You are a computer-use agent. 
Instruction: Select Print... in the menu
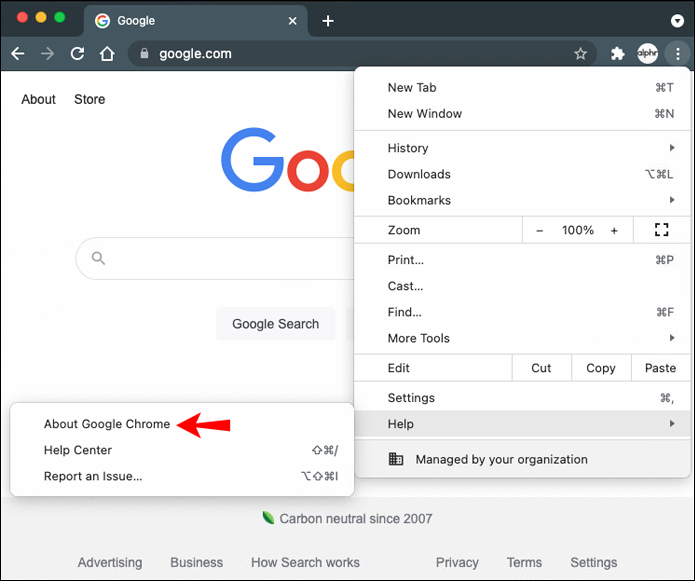pyautogui.click(x=522, y=260)
